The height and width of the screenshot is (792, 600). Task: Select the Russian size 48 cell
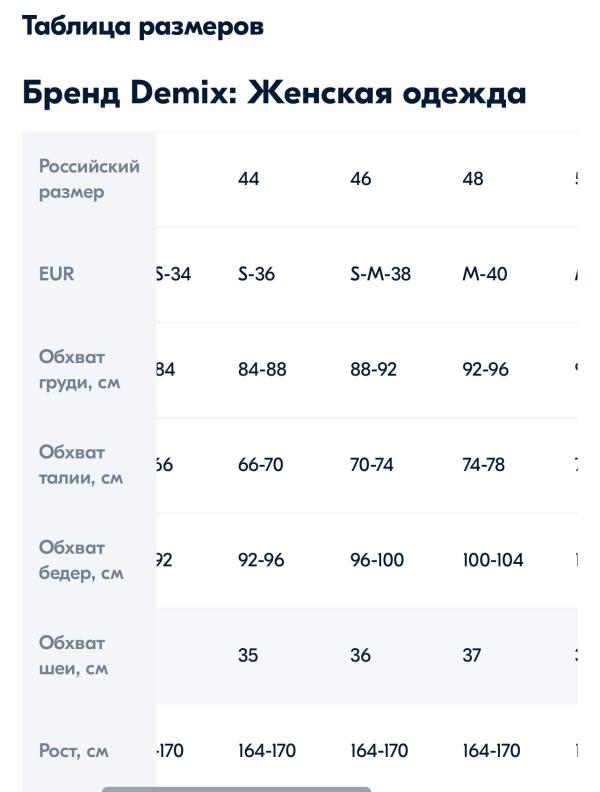[473, 179]
